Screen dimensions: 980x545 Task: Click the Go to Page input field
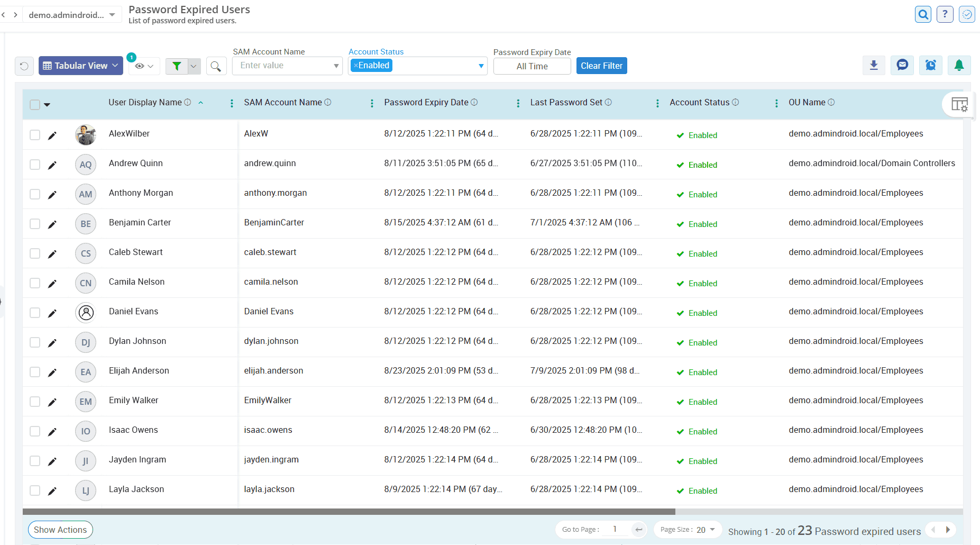pyautogui.click(x=615, y=529)
